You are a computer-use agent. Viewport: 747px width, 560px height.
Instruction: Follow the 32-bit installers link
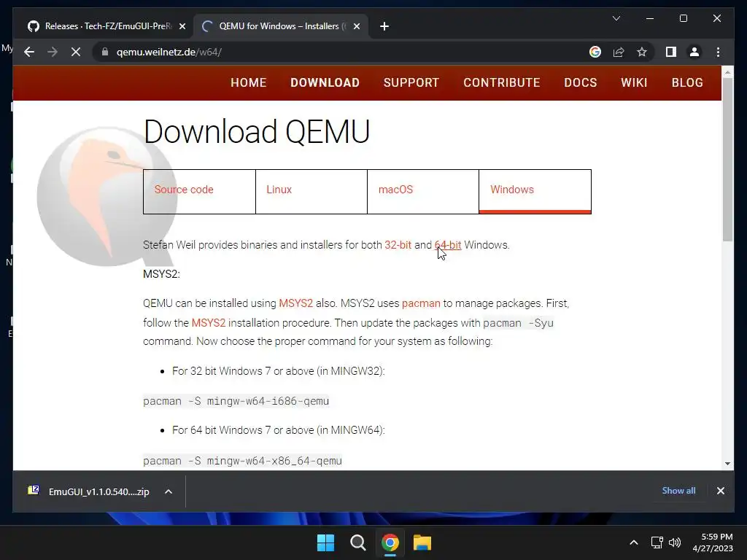(398, 245)
